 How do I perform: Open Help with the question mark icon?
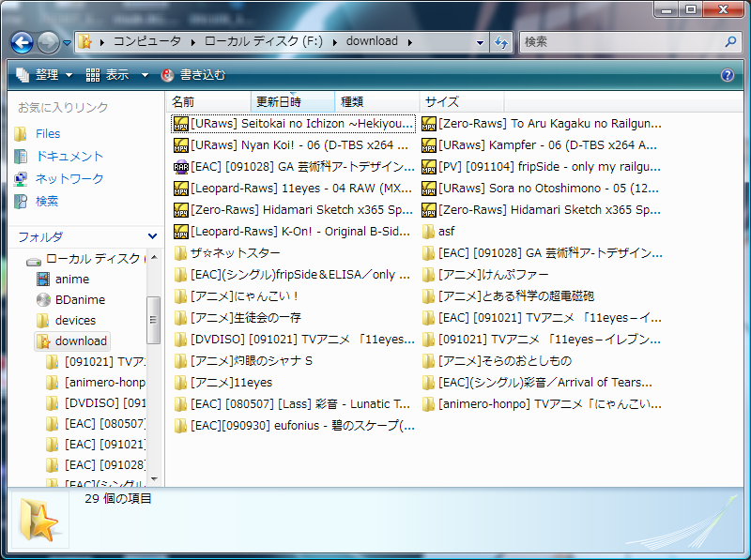727,75
